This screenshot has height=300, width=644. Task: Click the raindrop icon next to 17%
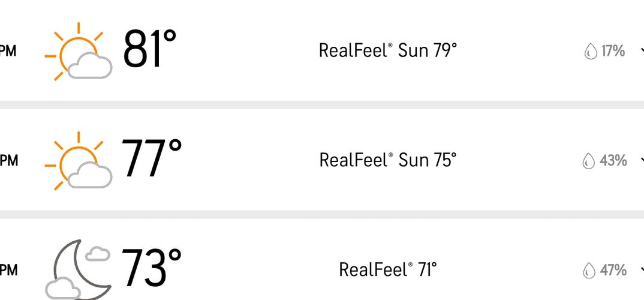pyautogui.click(x=590, y=52)
